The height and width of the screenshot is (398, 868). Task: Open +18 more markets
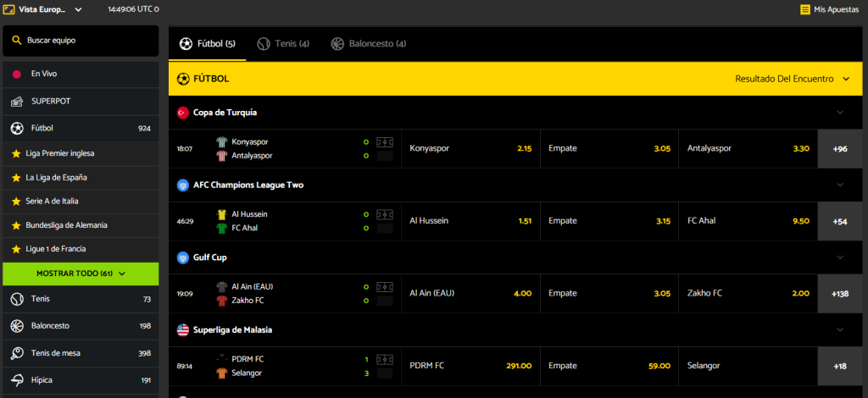click(x=840, y=366)
